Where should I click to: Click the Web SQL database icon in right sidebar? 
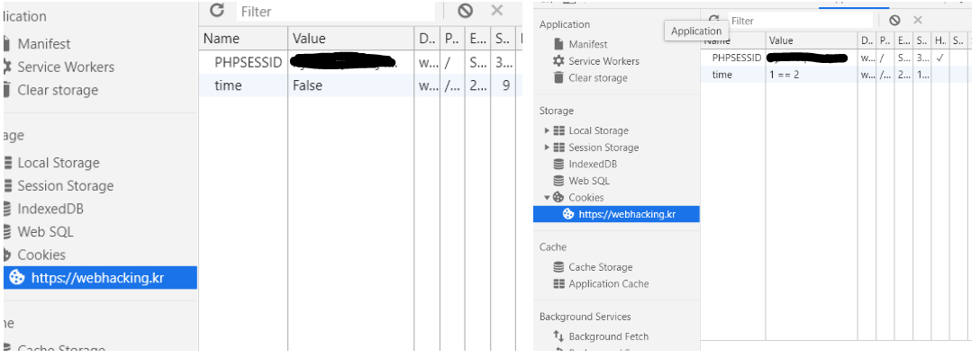tap(558, 181)
